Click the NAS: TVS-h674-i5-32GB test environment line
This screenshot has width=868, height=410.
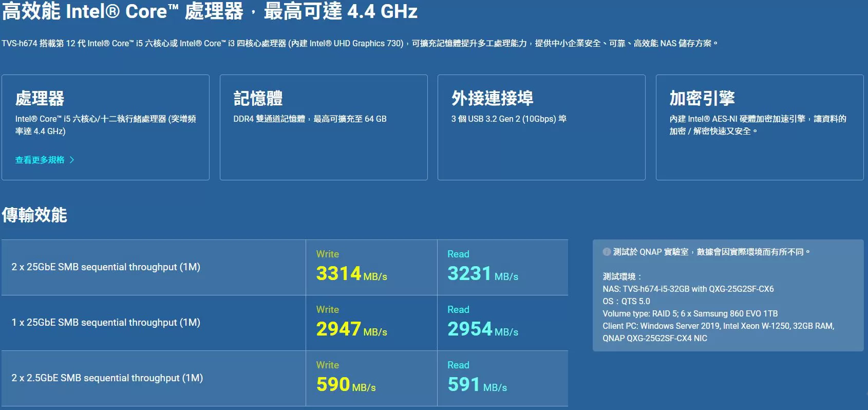coord(688,289)
